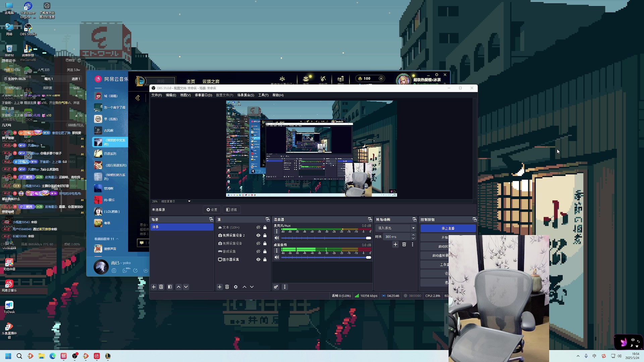
Task: Open Windows Start menu on taskbar
Action: (8, 356)
